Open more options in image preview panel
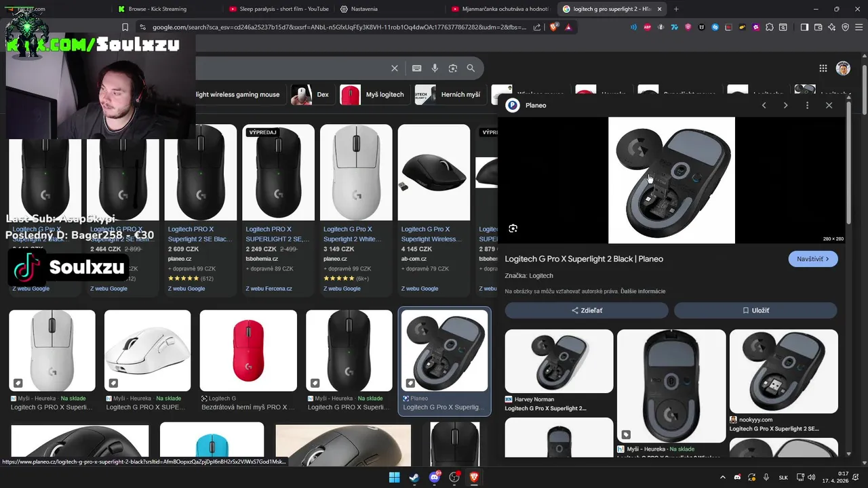This screenshot has width=868, height=488. point(807,105)
